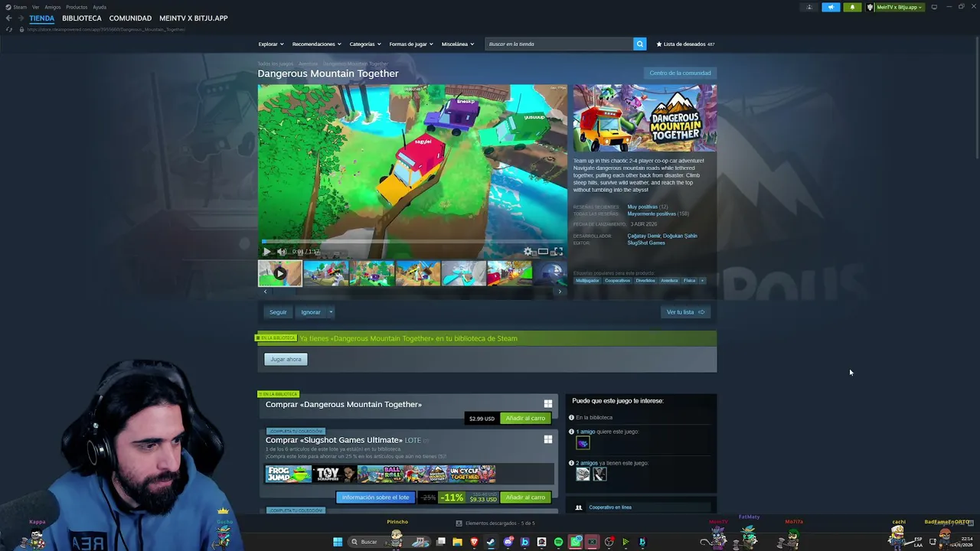This screenshot has width=980, height=551.
Task: Play the game trailer video
Action: tap(266, 252)
